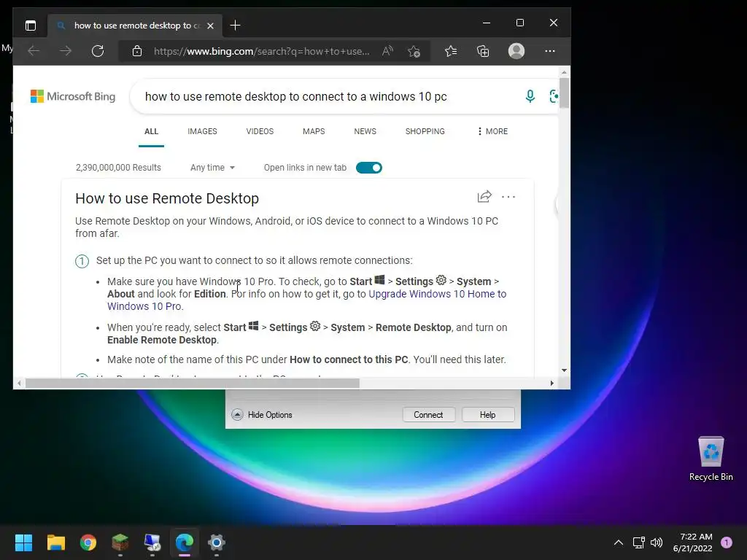This screenshot has height=560, width=747.
Task: Show hidden system tray icons
Action: 619,542
